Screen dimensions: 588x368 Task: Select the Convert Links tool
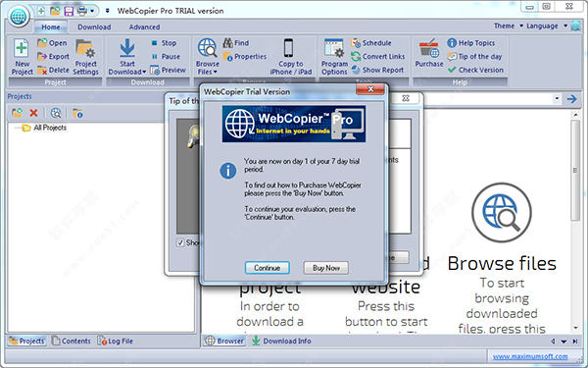tap(378, 56)
